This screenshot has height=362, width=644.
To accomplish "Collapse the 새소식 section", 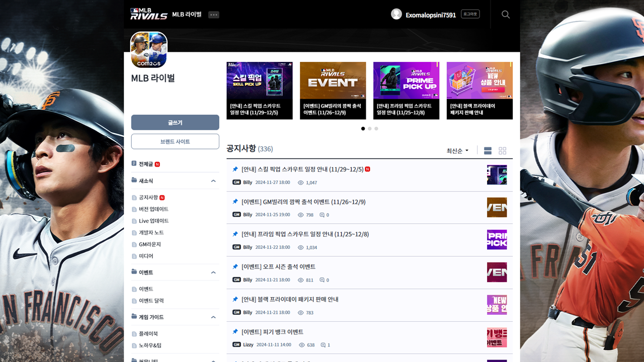I will 213,181.
